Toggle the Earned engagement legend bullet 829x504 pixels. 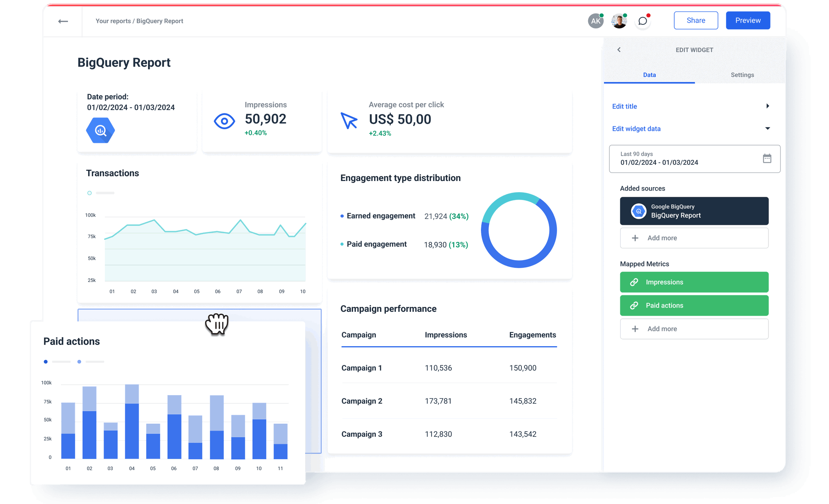tap(342, 216)
